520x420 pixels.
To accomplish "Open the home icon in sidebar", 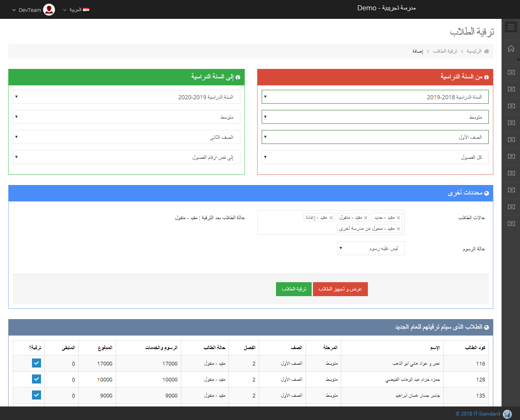I will (511, 48).
